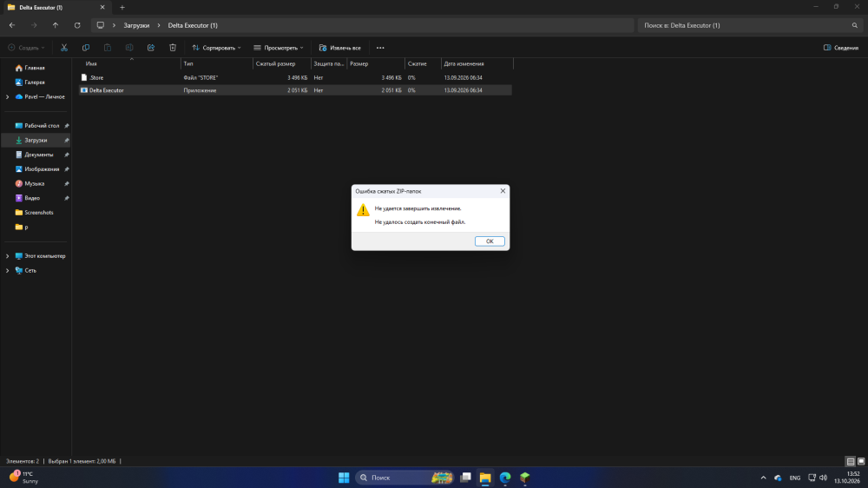Go up one folder level

pos(56,25)
